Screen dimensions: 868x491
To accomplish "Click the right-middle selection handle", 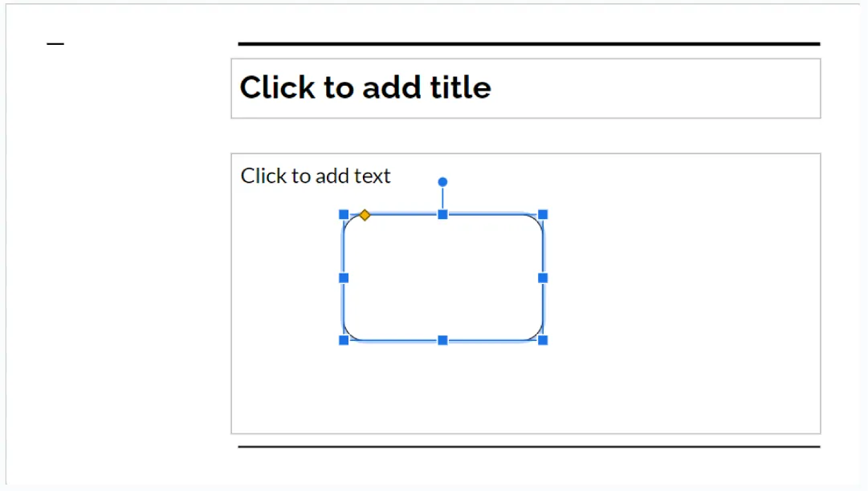I will (x=543, y=277).
